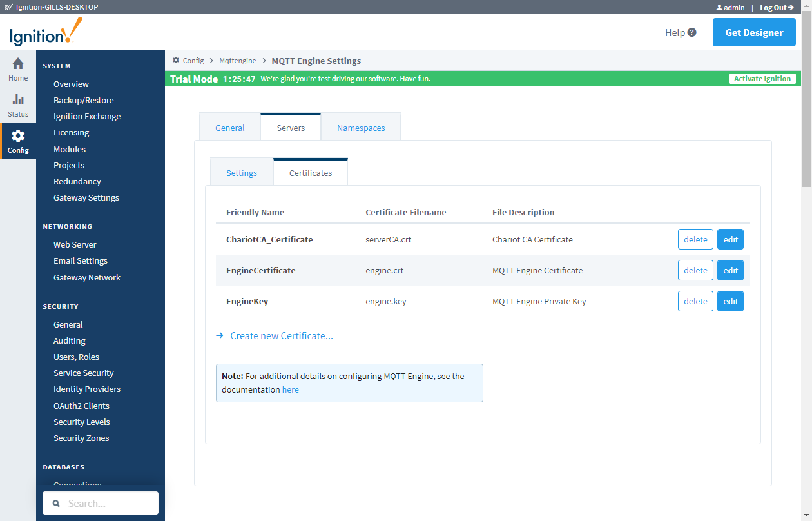Screen dimensions: 812x521
Task: Open Web Server settings
Action: point(75,244)
